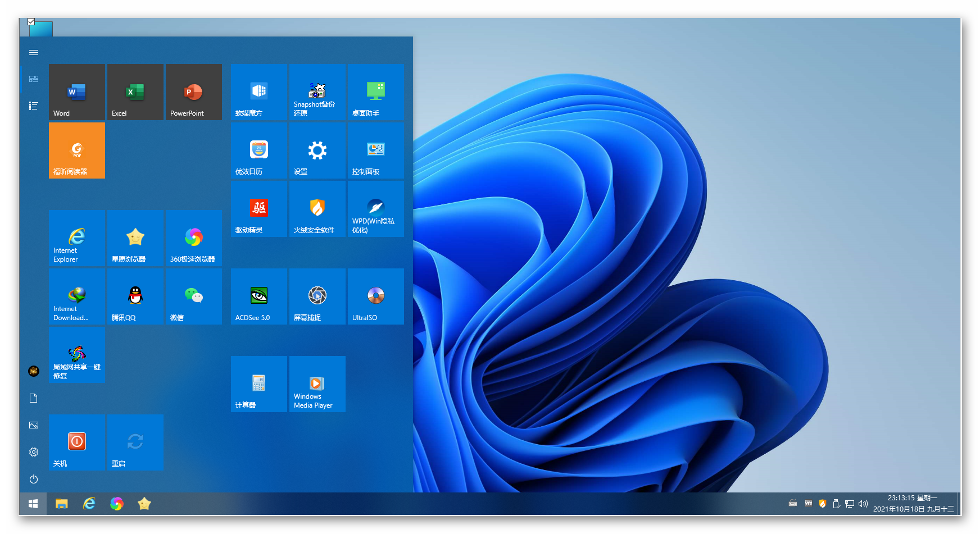
Task: Launch the ACDSee 5.0 tile
Action: pyautogui.click(x=259, y=296)
